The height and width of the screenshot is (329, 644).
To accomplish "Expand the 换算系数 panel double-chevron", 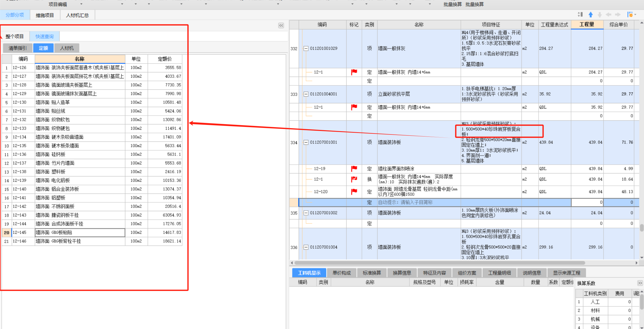I will [640, 283].
